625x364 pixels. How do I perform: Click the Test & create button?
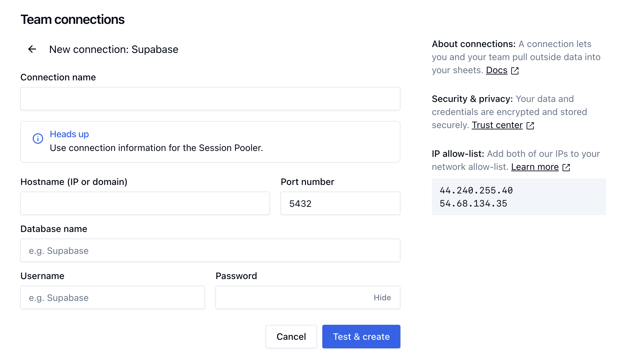(361, 337)
